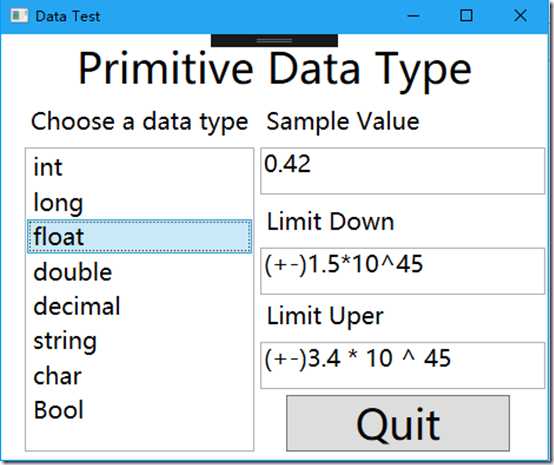
Task: Focus the Sample Value field showing 0.42
Action: coord(402,171)
